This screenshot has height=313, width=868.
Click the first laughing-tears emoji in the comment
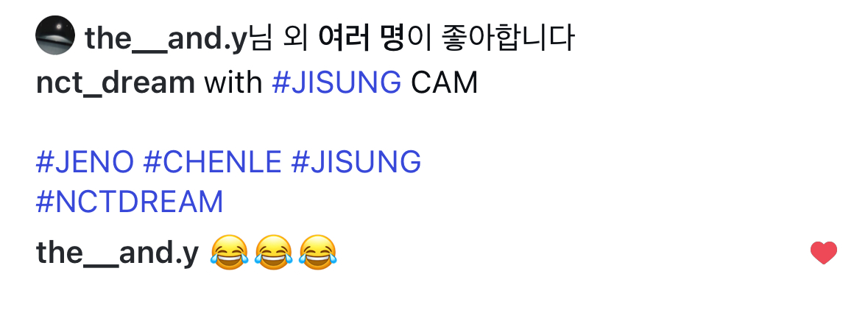229,253
